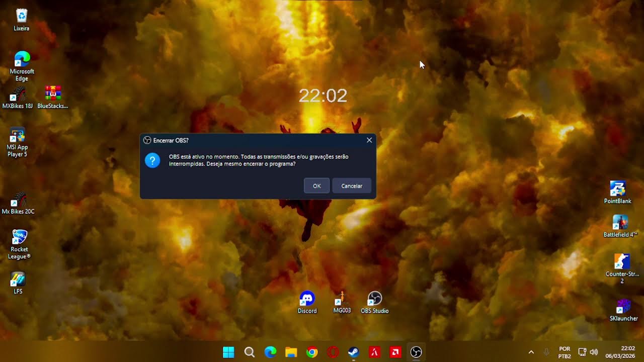Select the BlueStacks desktop shortcut
Viewport: 644px width, 362px height.
coord(53,98)
